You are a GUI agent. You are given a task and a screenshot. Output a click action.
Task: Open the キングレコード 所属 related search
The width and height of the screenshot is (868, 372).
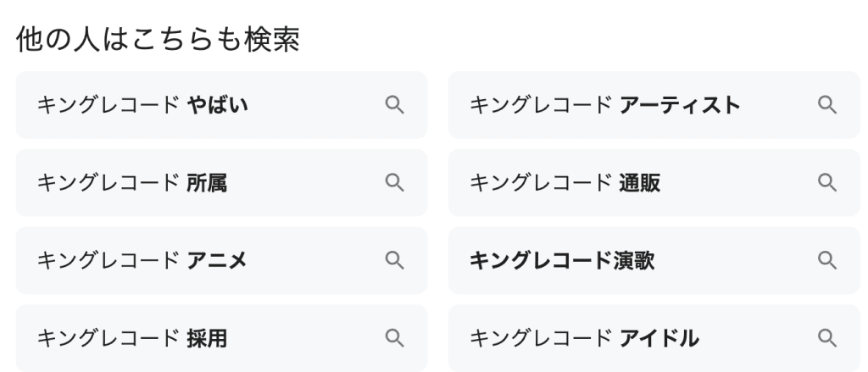click(x=131, y=183)
